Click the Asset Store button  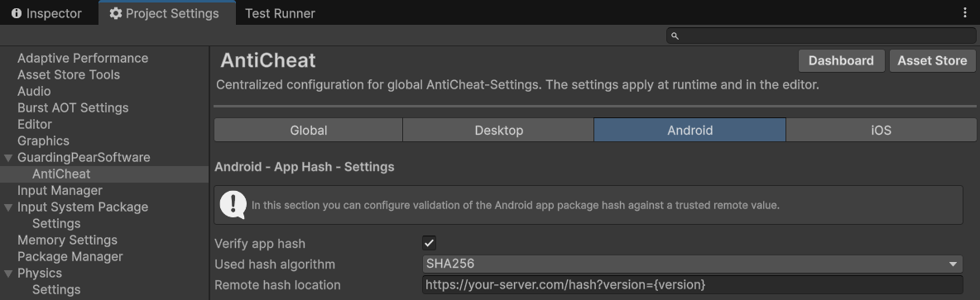[932, 60]
